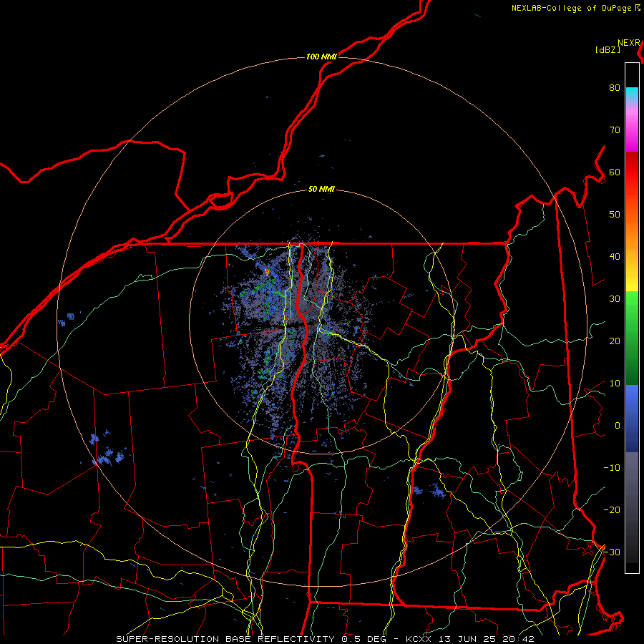
Task: Click the Super-Resolution Base Reflectivity caption
Action: (x=225, y=639)
